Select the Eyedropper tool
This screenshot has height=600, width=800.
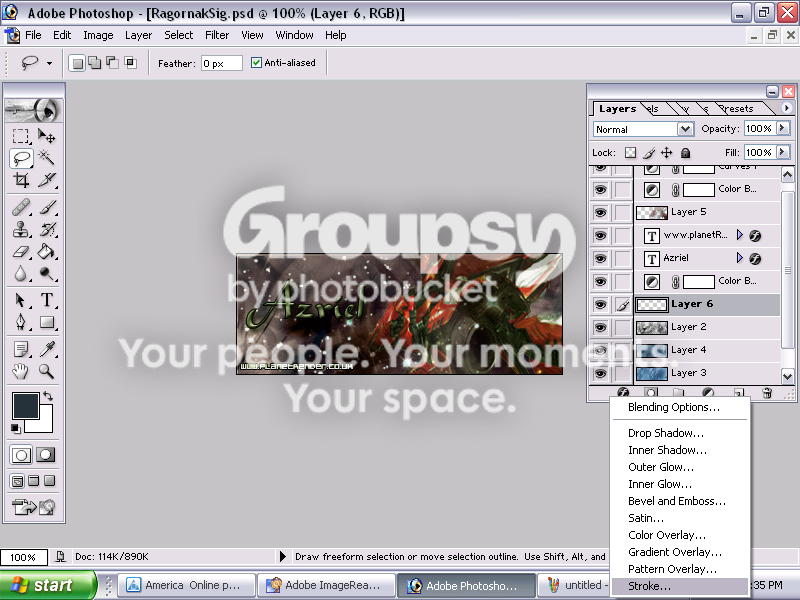tap(46, 349)
